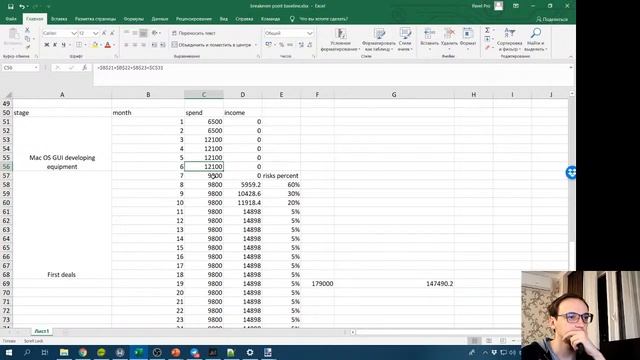The height and width of the screenshot is (360, 640).
Task: Select the Лист1 sheet tab
Action: tap(42, 331)
